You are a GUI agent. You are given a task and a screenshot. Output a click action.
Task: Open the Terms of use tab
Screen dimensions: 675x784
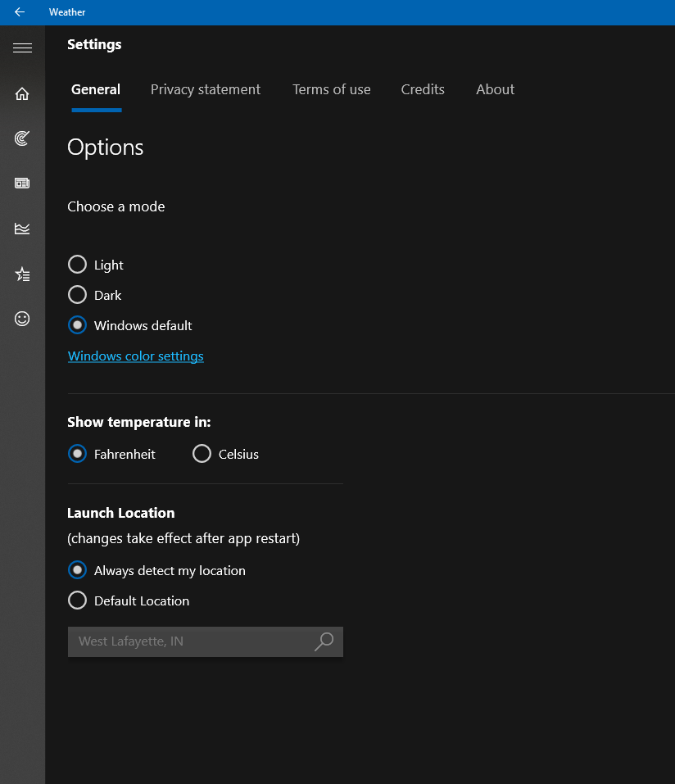332,89
